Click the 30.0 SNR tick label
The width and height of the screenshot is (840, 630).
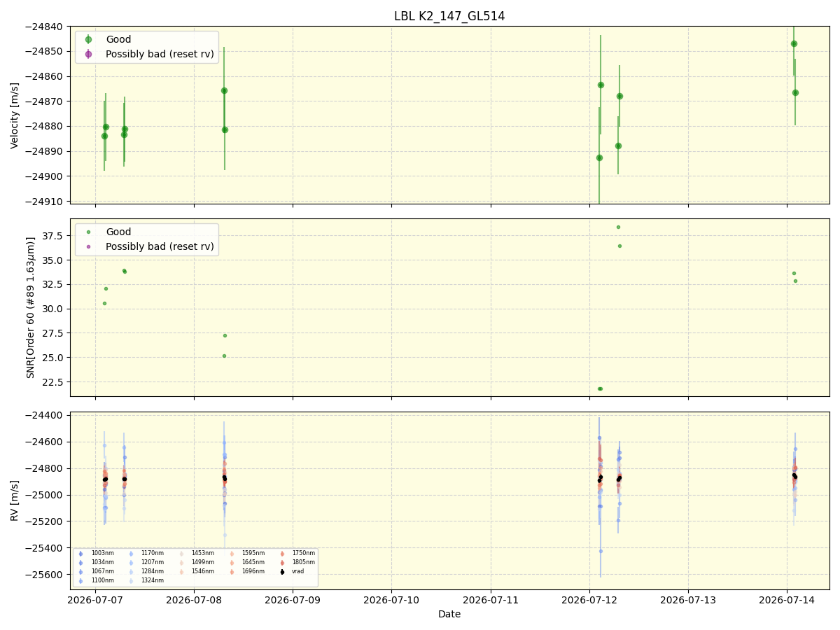click(x=53, y=309)
